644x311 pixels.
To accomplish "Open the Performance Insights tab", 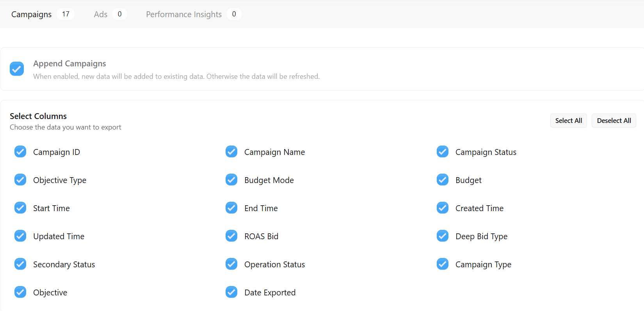I will point(184,14).
